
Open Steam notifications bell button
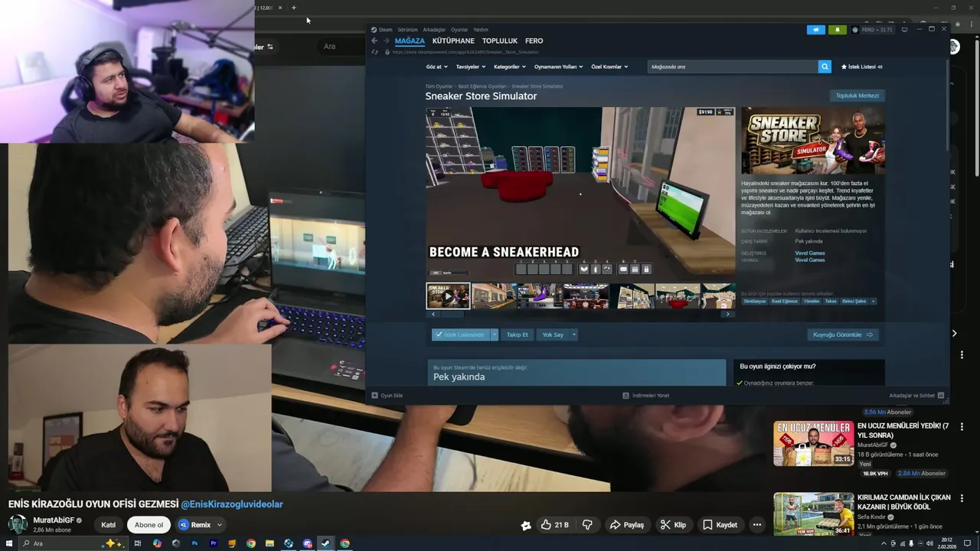pos(837,30)
